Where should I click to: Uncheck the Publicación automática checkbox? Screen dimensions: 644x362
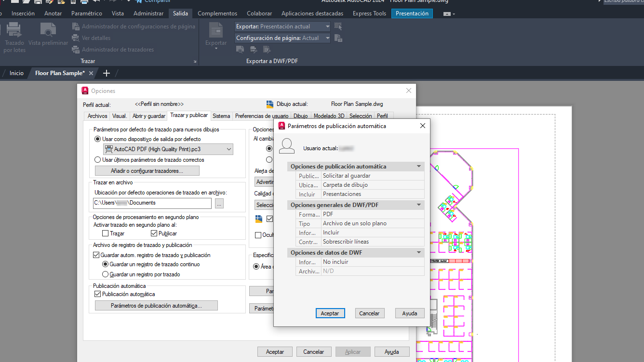pyautogui.click(x=97, y=294)
